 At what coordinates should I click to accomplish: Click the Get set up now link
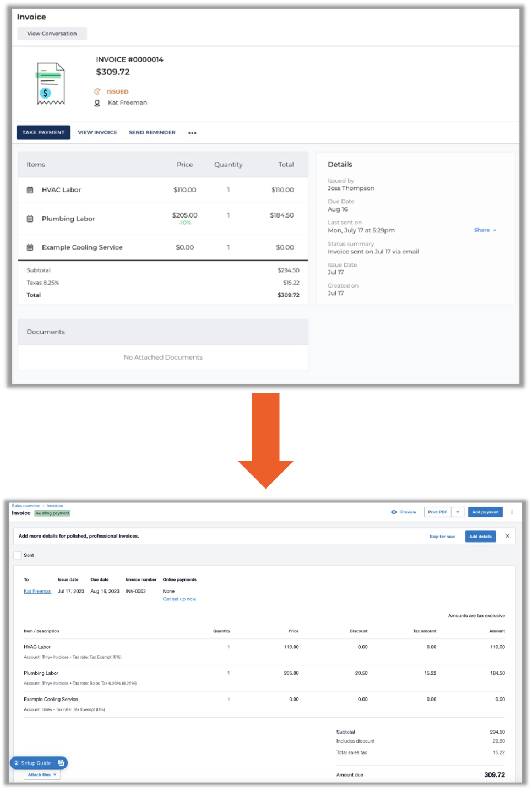click(x=179, y=599)
